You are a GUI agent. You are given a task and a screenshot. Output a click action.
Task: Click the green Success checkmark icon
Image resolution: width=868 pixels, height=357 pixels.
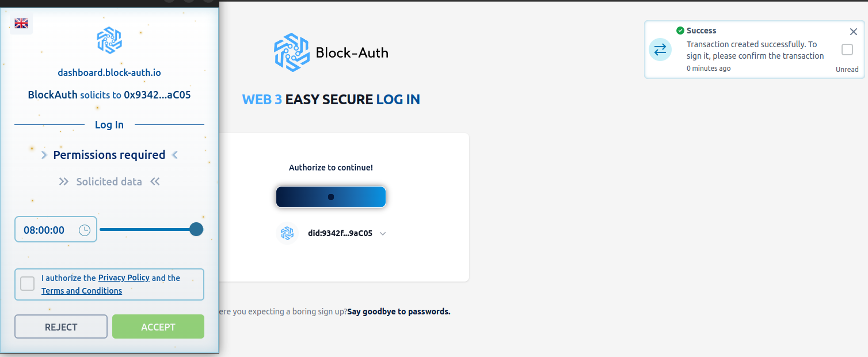point(680,31)
